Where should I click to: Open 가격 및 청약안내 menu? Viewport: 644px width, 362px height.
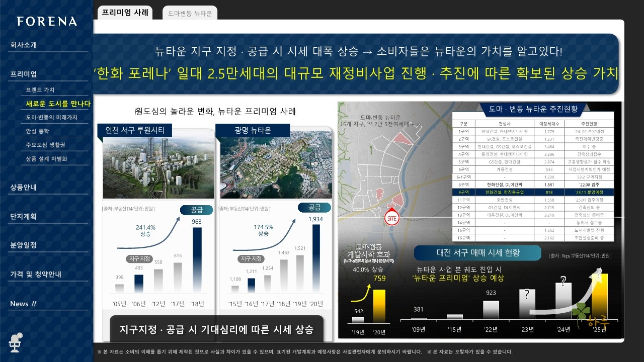(36, 274)
